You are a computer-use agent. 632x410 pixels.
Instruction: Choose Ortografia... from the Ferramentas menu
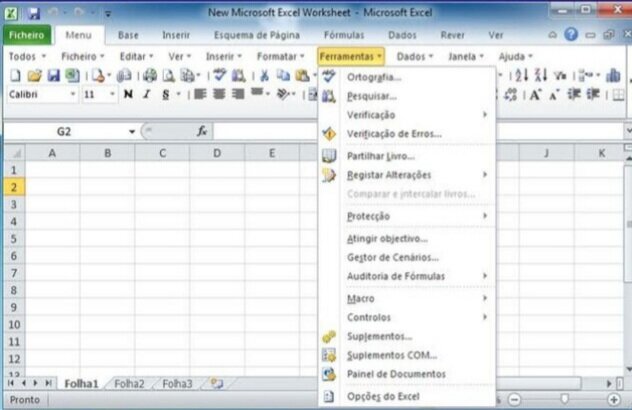[407, 77]
